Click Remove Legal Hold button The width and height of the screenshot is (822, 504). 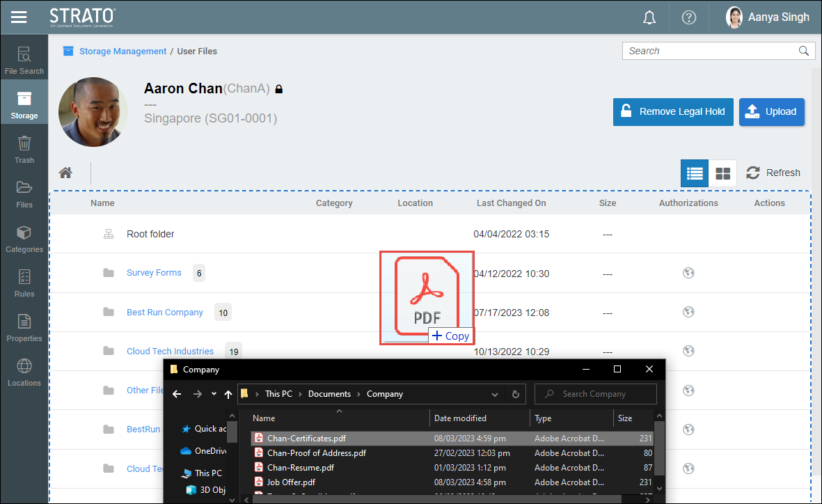672,111
